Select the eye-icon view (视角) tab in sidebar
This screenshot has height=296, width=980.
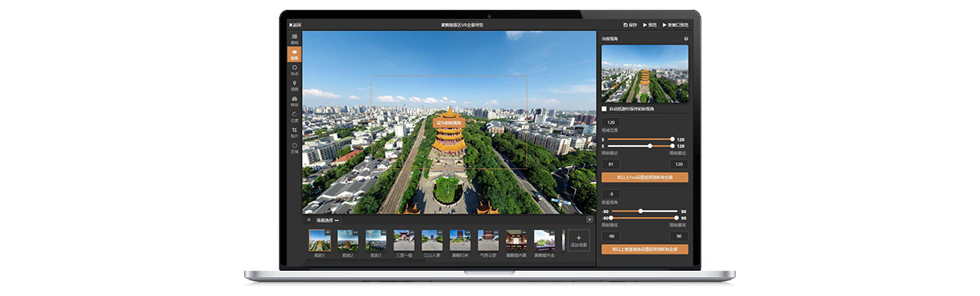[294, 54]
